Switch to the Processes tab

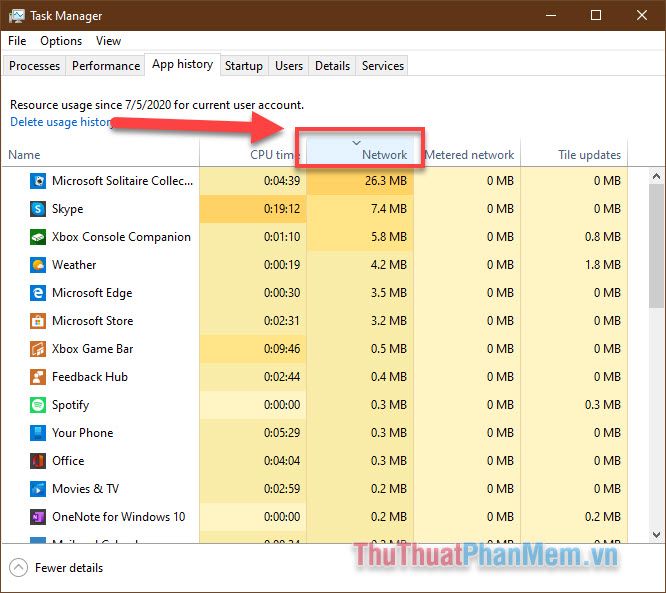[34, 66]
